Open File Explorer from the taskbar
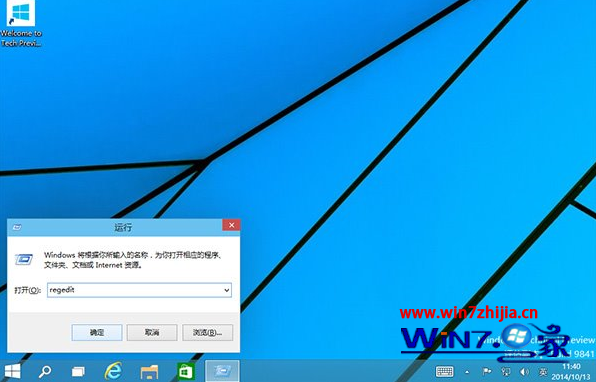Viewport: 596px width, 382px height. pos(149,371)
